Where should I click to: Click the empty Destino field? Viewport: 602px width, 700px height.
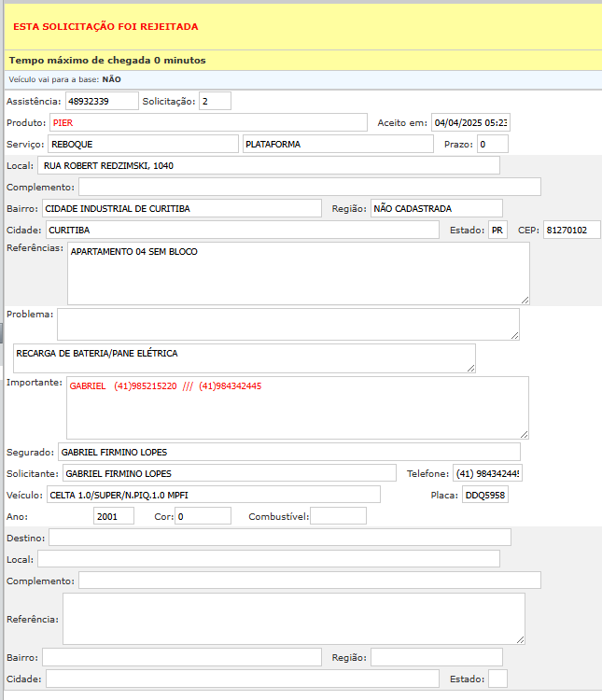pyautogui.click(x=279, y=538)
